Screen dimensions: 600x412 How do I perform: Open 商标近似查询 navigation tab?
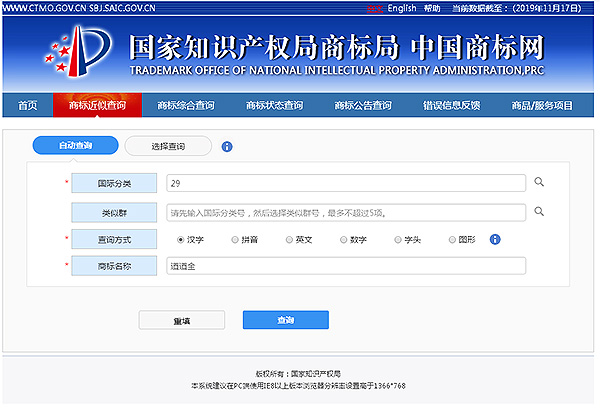97,105
